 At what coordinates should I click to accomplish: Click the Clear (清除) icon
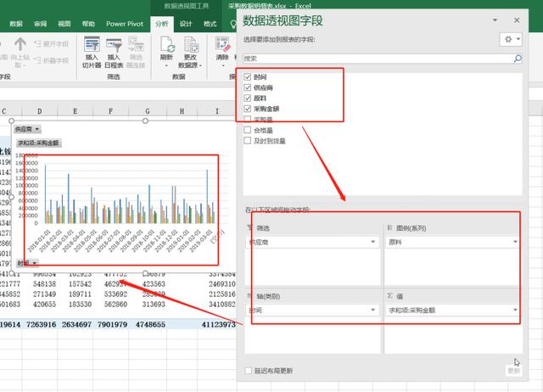[222, 44]
